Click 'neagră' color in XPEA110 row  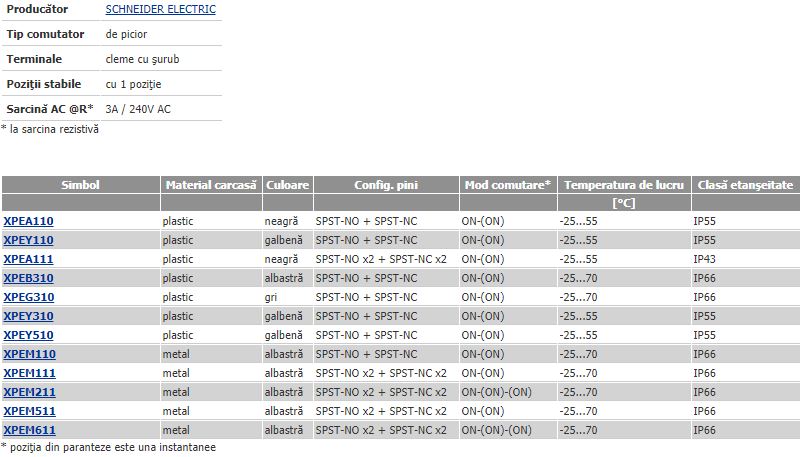pos(281,222)
